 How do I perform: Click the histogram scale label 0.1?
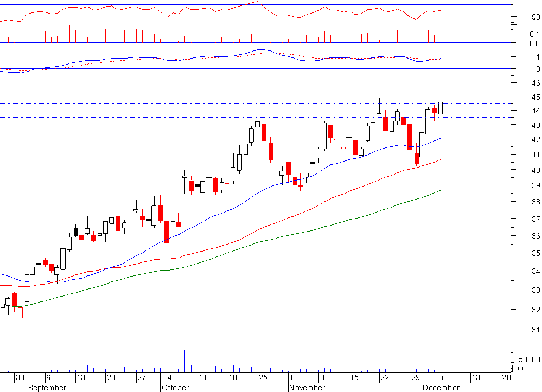tap(534, 34)
